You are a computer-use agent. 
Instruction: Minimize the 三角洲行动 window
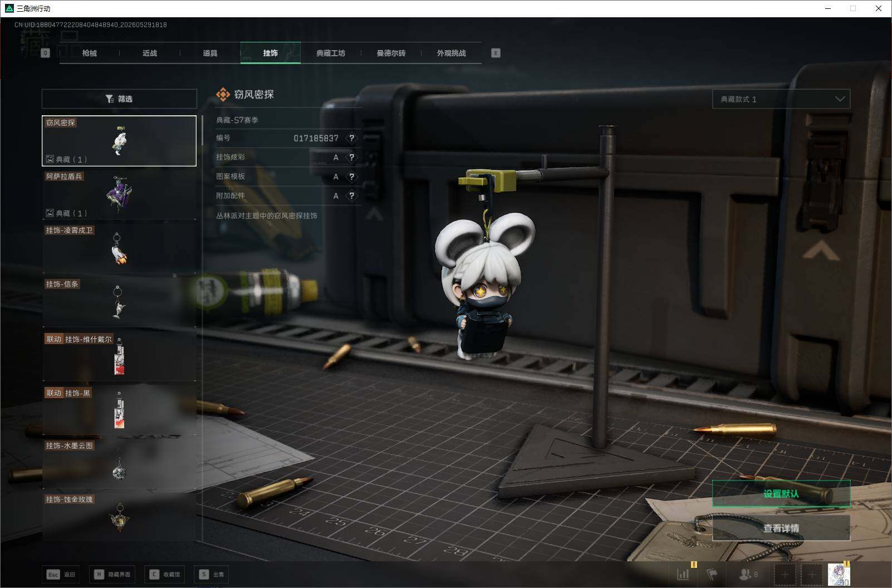point(828,8)
